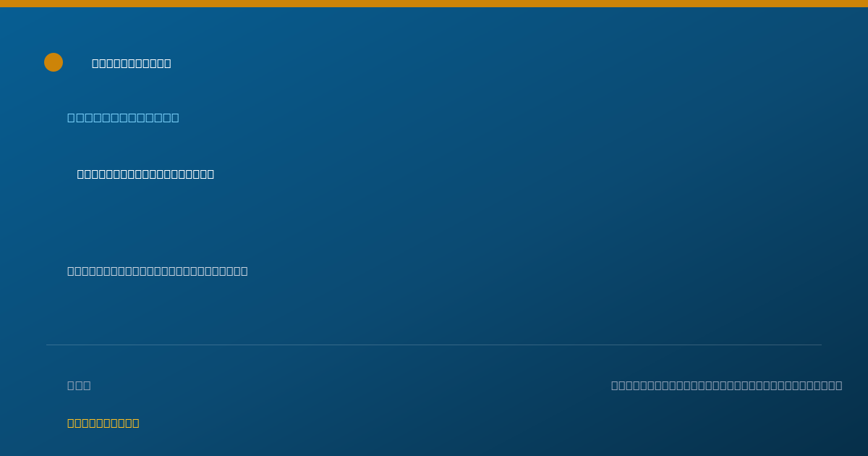Select the long body text line above the divider
This screenshot has height=456, width=868.
158,271
